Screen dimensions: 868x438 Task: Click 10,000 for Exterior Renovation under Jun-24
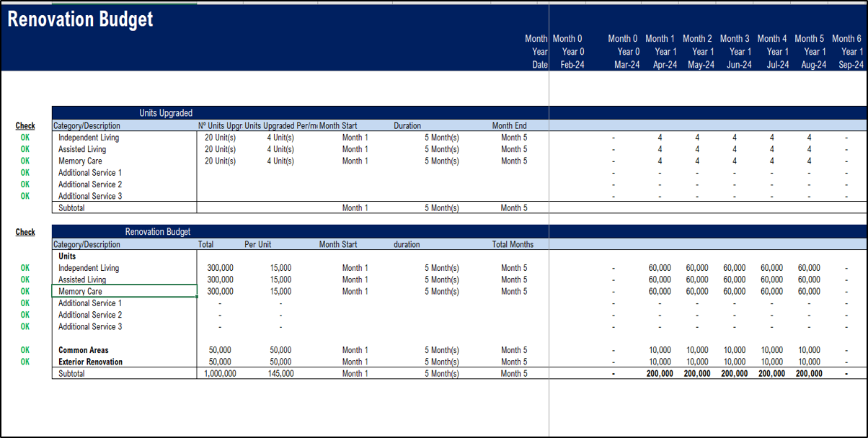[735, 362]
